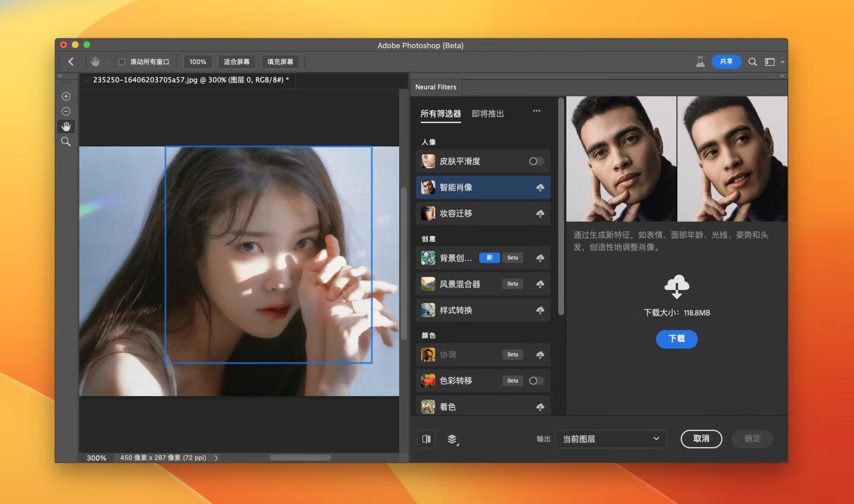Viewport: 854px width, 504px height.
Task: Download 妆容迁移 filter via its cloud icon
Action: pyautogui.click(x=540, y=213)
